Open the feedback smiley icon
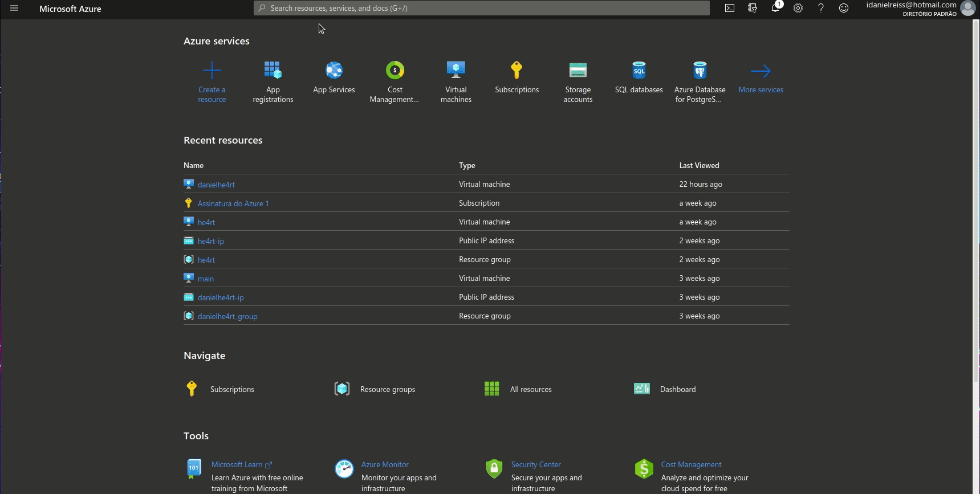Screen dimensions: 980x494 [844, 8]
